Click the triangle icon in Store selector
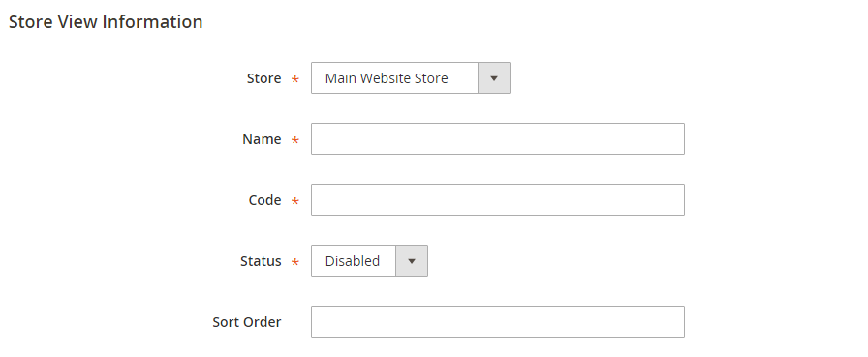Screen dimensions: 868x357 pos(494,78)
